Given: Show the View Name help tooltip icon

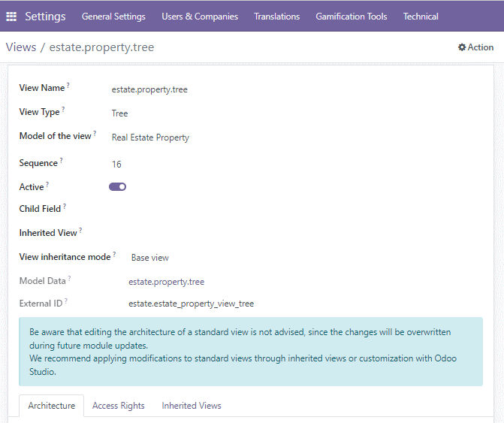Looking at the screenshot, I should 68,85.
